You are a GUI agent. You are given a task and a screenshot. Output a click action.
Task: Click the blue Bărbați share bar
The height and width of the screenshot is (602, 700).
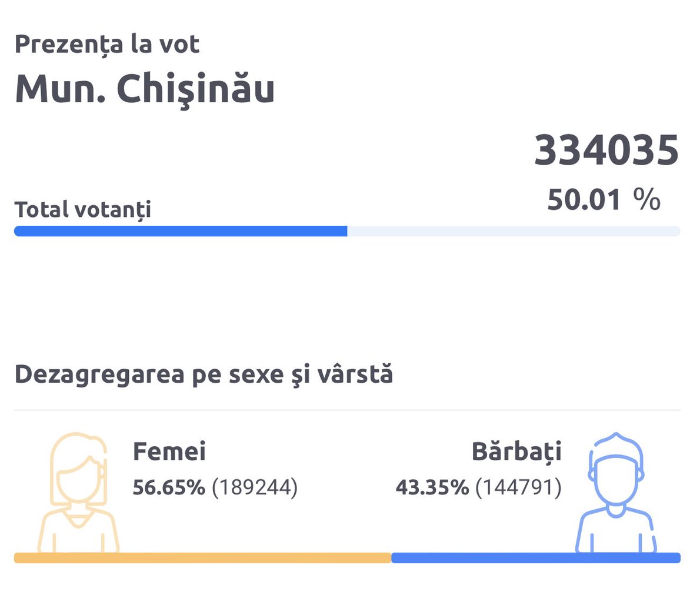coord(536,558)
